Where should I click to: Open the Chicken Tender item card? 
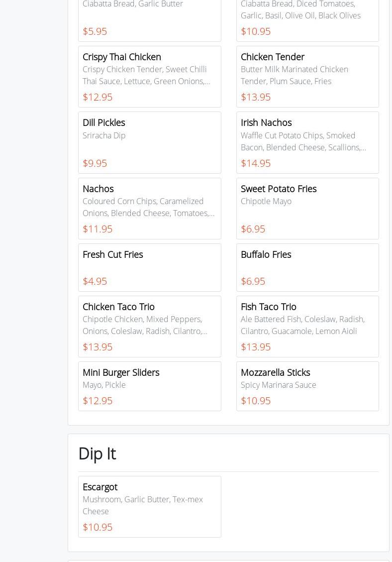pos(307,77)
